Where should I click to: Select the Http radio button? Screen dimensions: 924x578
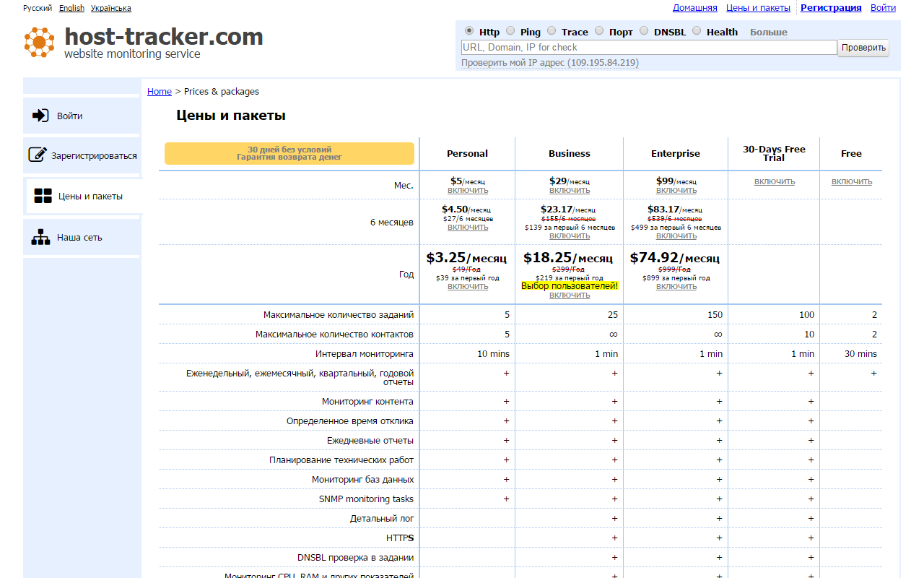[469, 31]
